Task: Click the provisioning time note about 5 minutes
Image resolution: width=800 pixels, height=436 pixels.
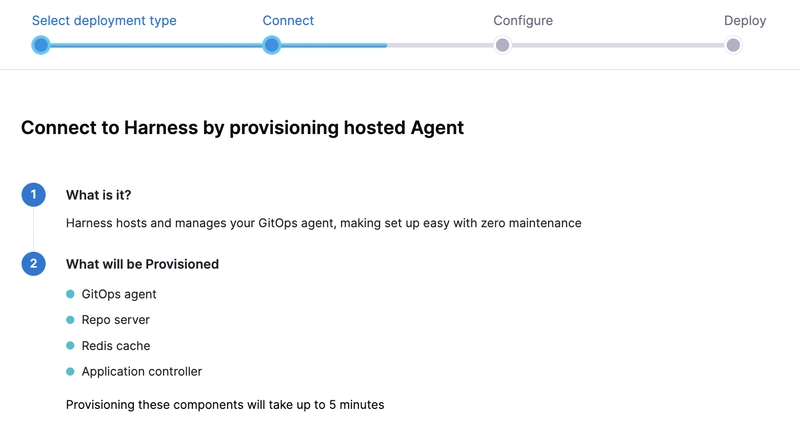Action: (225, 404)
